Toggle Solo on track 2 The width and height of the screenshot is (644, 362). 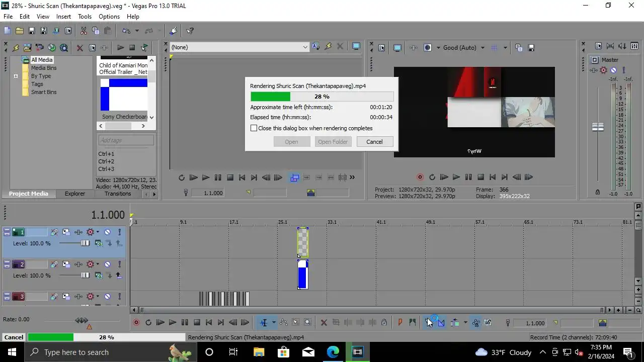pos(120,264)
